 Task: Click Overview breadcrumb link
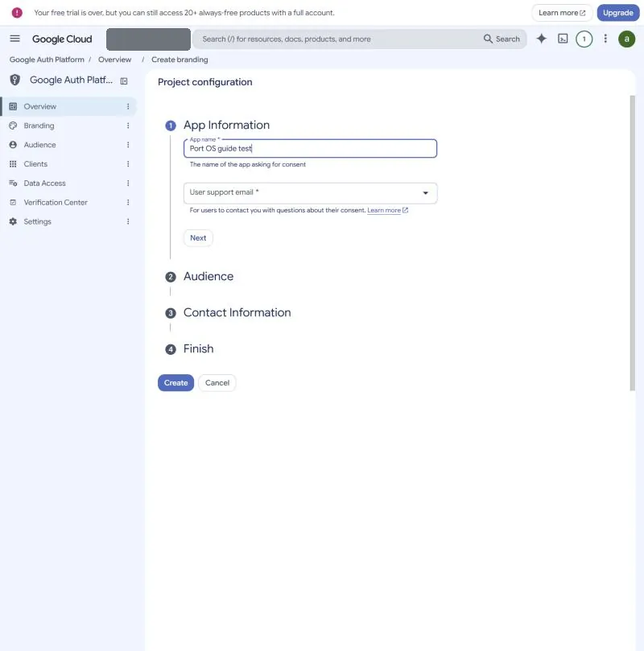coord(114,60)
